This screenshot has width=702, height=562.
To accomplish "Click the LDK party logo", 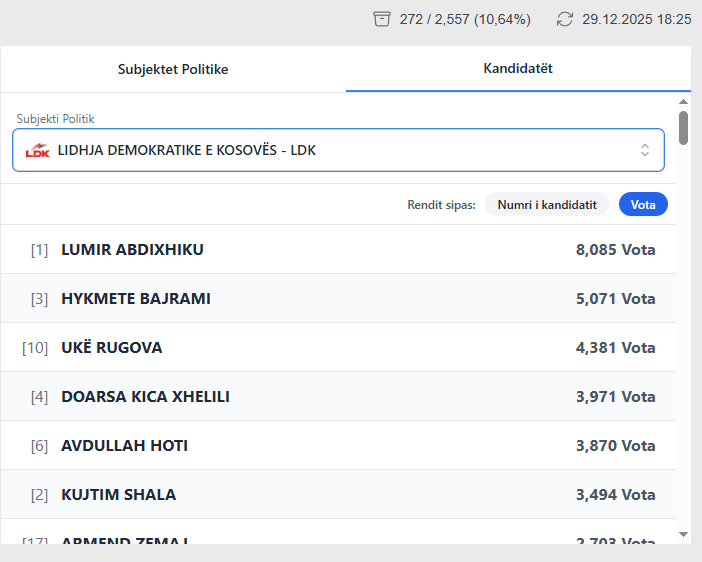I will coord(37,151).
